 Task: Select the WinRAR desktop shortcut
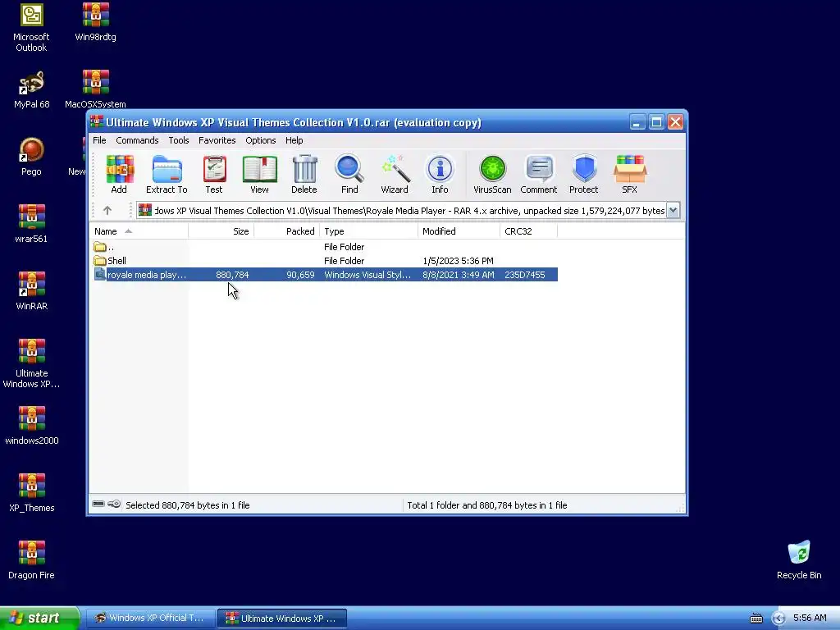[x=32, y=292]
